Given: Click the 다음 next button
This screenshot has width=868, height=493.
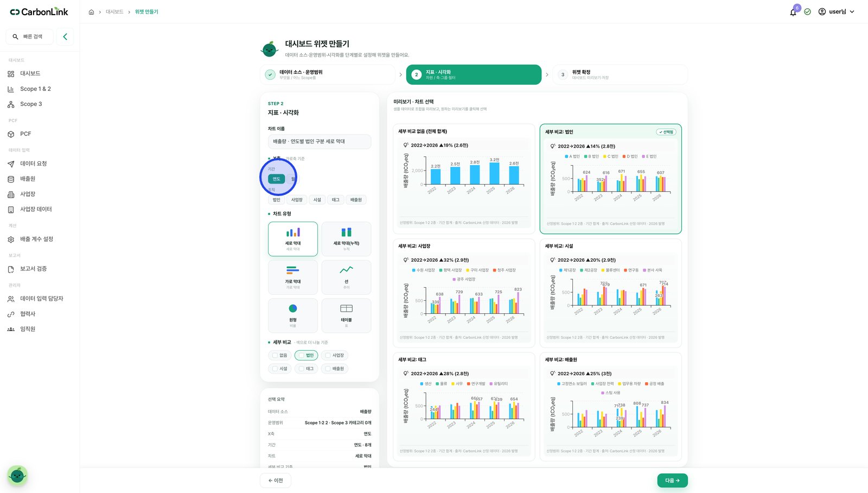Looking at the screenshot, I should 672,481.
